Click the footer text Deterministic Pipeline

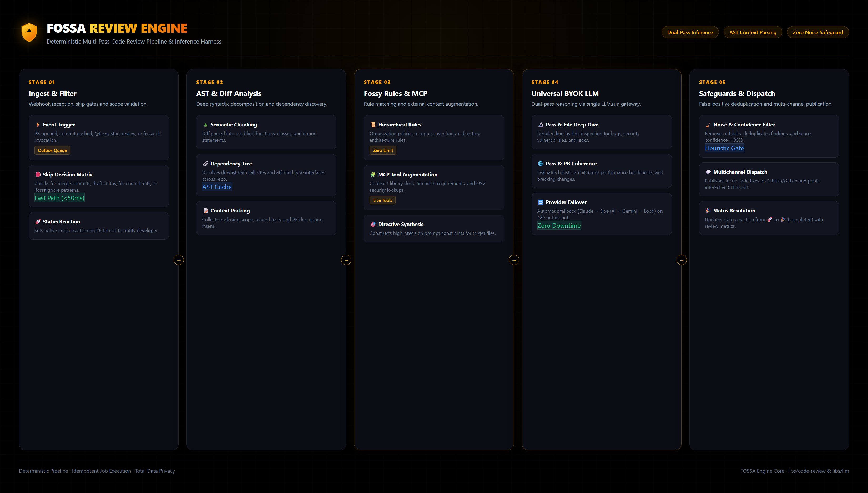tap(43, 471)
